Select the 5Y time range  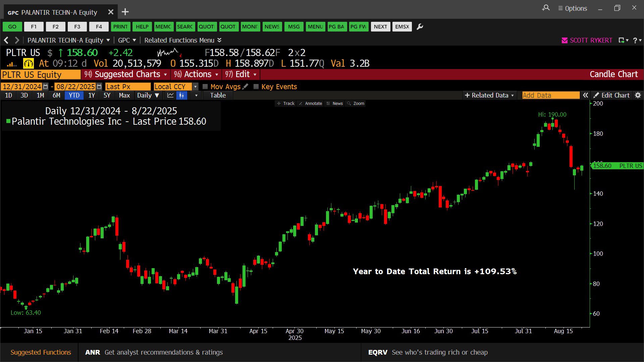point(107,96)
